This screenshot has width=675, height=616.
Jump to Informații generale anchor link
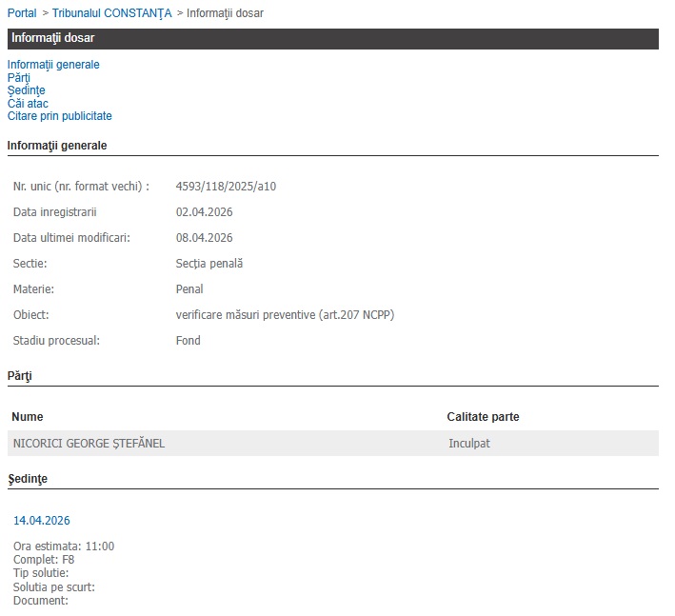point(53,65)
